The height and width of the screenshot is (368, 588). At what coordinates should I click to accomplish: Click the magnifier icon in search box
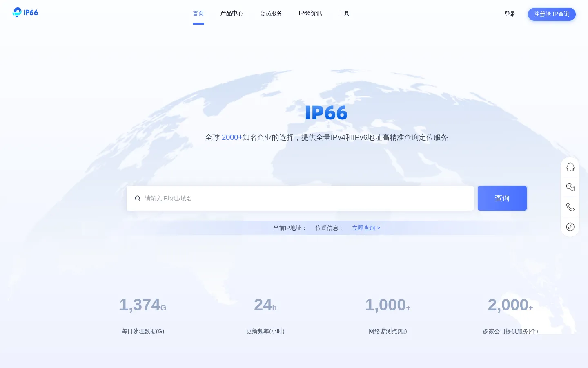click(x=138, y=198)
